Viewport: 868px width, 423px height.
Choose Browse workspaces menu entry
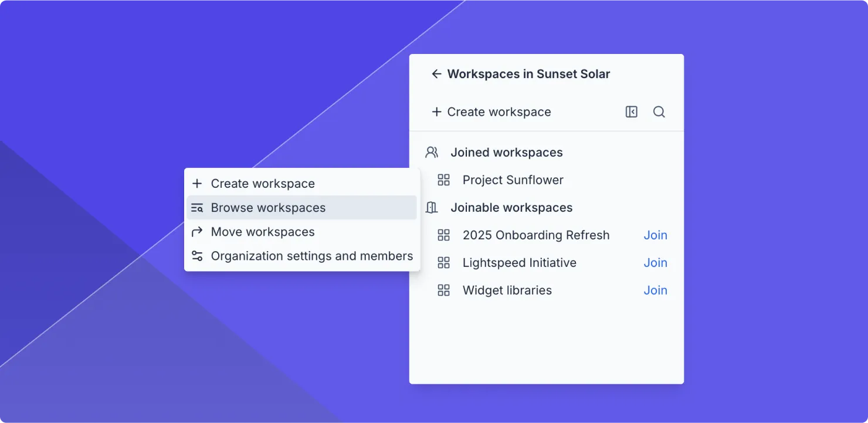coord(268,208)
